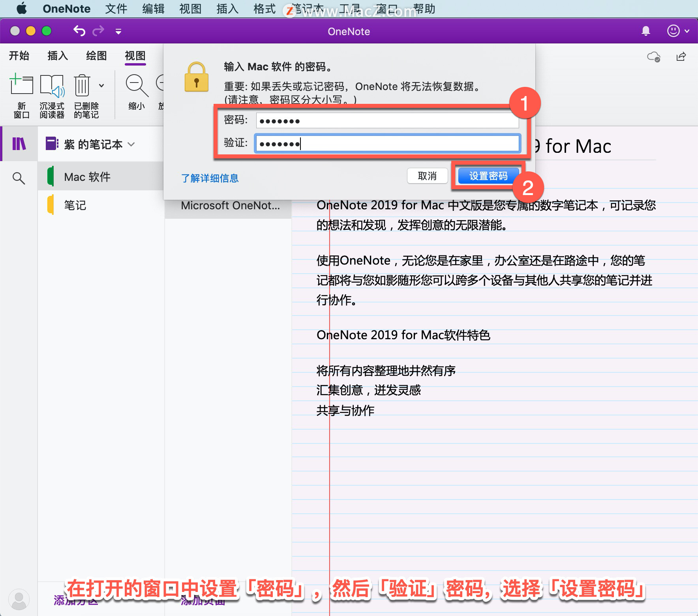Viewport: 698px width, 616px height.
Task: Open the quick access toolbar customize dropdown
Action: (x=118, y=31)
